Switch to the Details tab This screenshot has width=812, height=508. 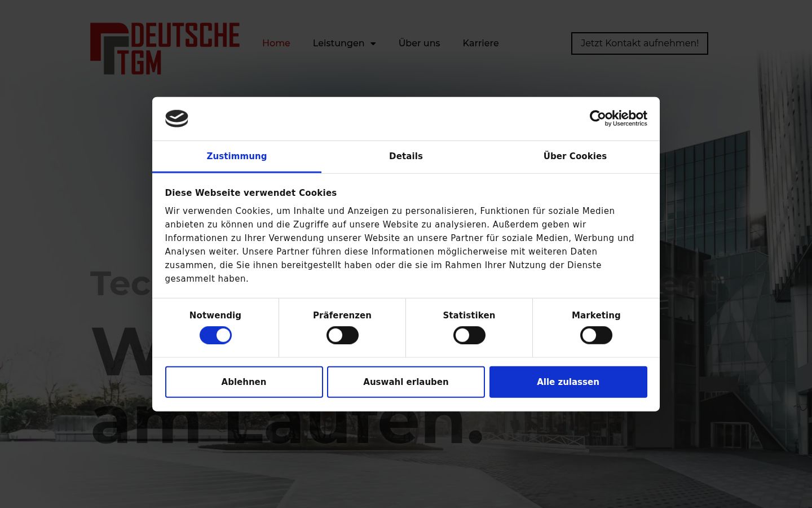pyautogui.click(x=406, y=156)
